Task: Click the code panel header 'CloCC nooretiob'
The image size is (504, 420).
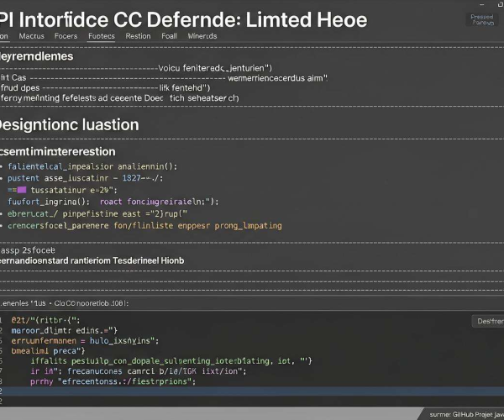Action: pos(92,303)
